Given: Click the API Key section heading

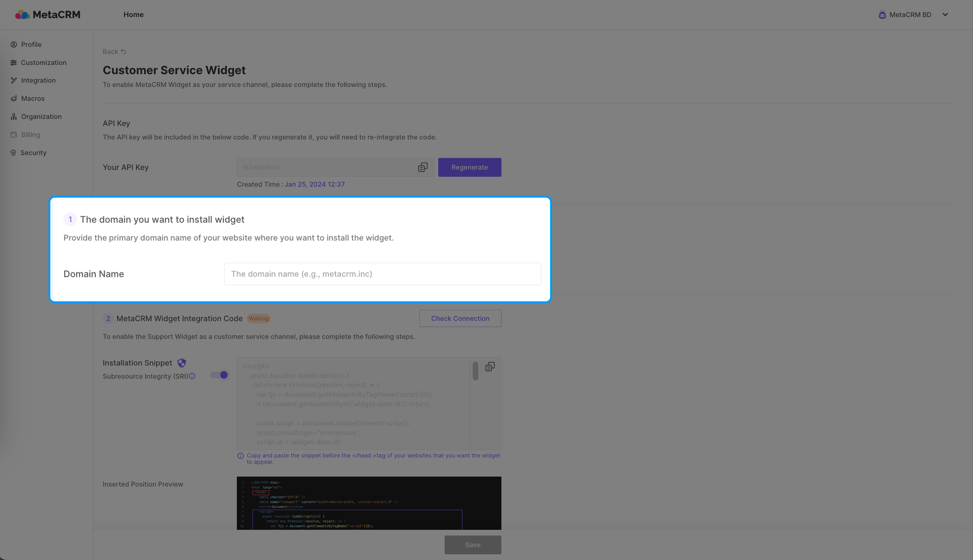Looking at the screenshot, I should (116, 123).
